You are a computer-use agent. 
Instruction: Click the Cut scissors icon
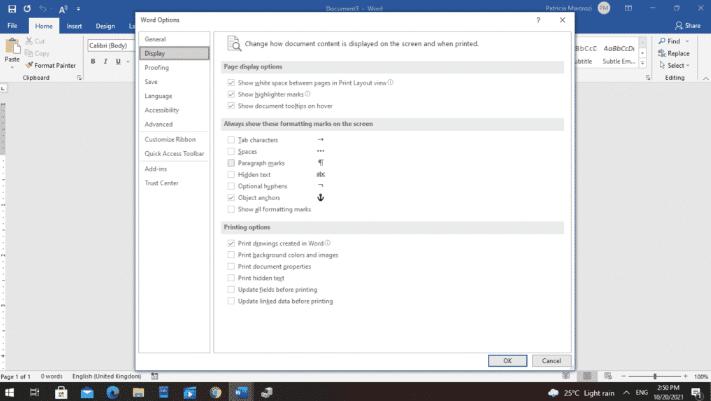tap(29, 41)
